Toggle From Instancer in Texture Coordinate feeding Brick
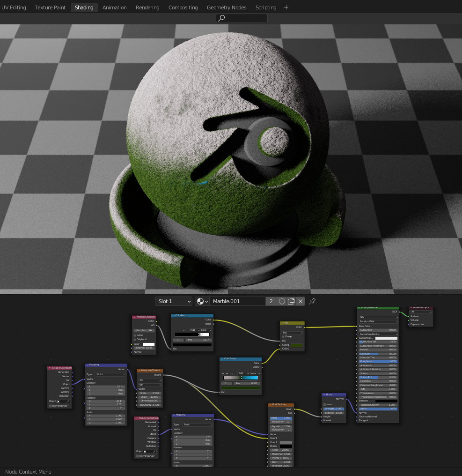Image resolution: width=462 pixels, height=476 pixels. click(138, 456)
